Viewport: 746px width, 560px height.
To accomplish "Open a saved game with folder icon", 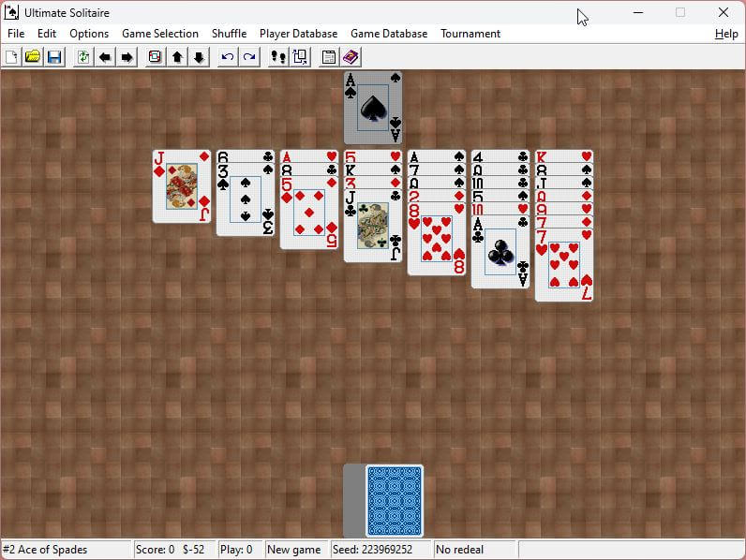I will pyautogui.click(x=33, y=57).
